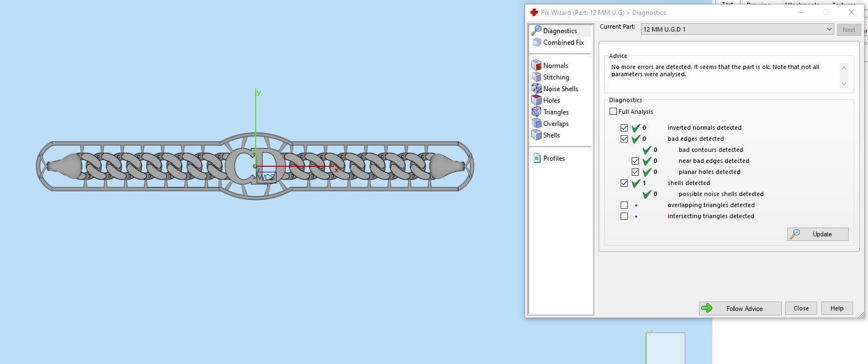Enable intersecting triangles detected check
868x364 pixels.
(x=624, y=216)
